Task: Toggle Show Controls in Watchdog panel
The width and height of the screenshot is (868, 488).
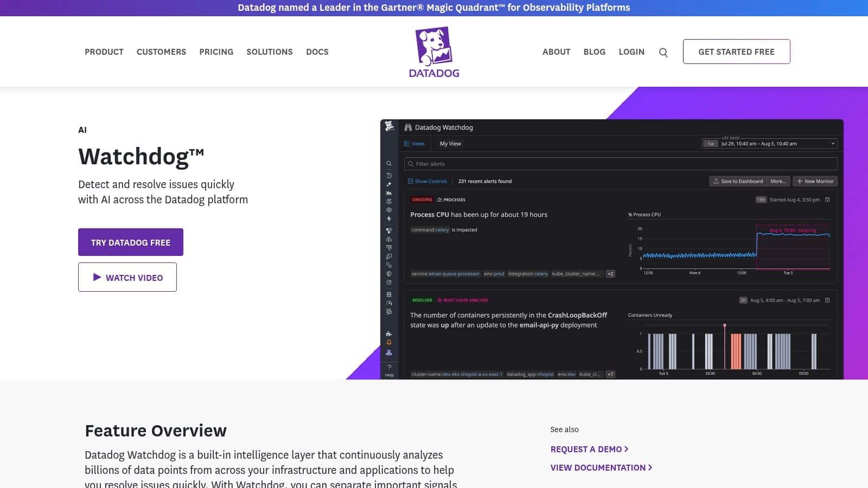Action: (x=427, y=181)
